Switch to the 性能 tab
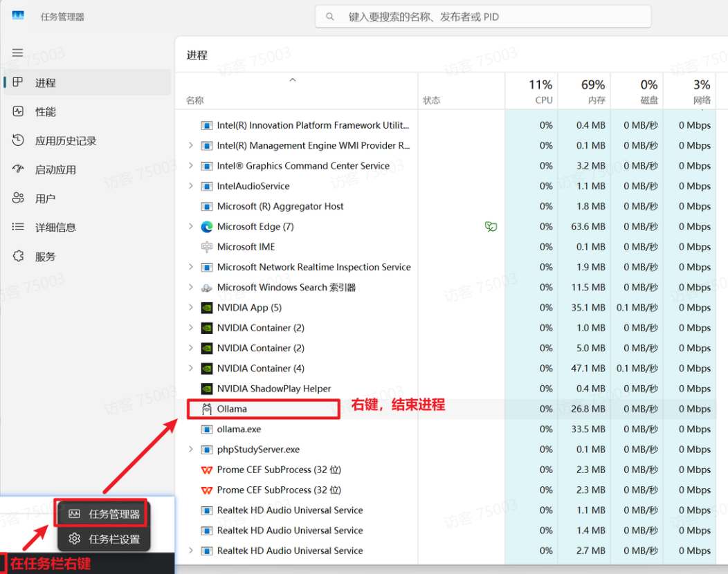This screenshot has height=574, width=728. coord(87,111)
